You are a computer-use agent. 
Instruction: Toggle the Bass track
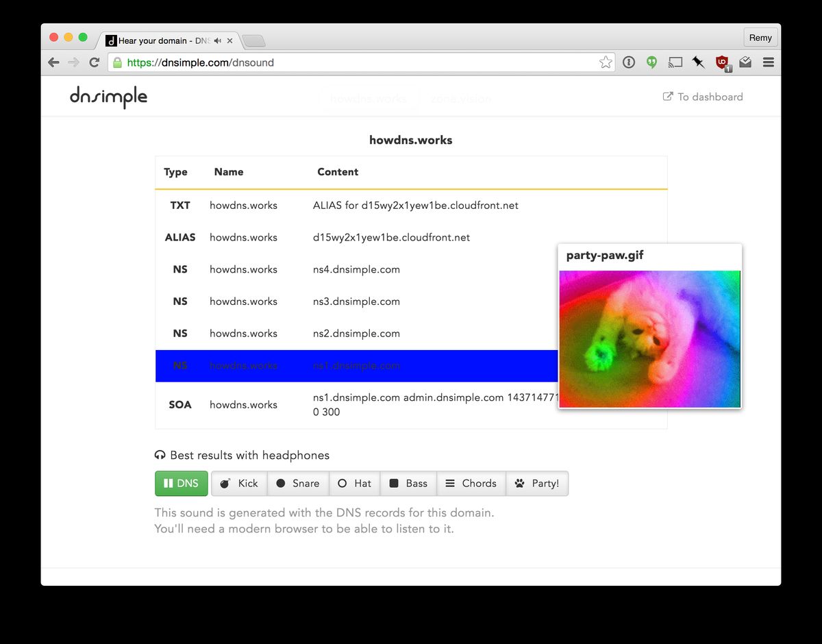pyautogui.click(x=409, y=483)
